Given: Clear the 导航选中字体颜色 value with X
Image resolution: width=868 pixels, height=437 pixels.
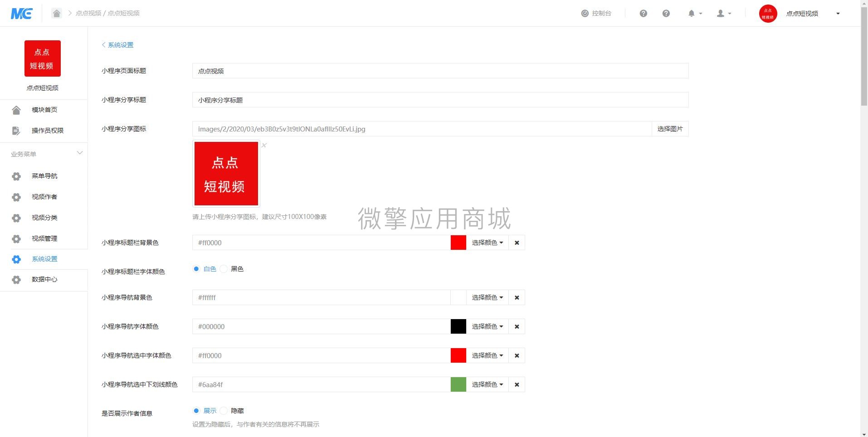Looking at the screenshot, I should tap(517, 355).
